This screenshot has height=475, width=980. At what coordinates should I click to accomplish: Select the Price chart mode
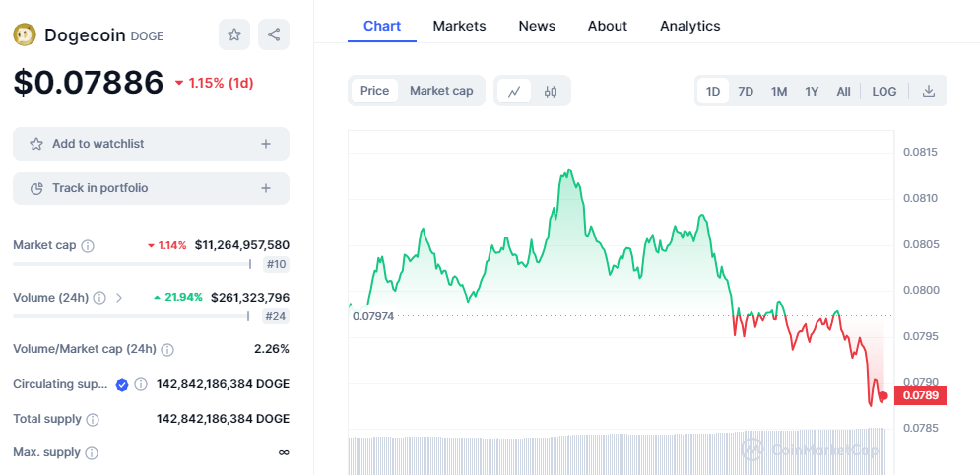pyautogui.click(x=374, y=91)
